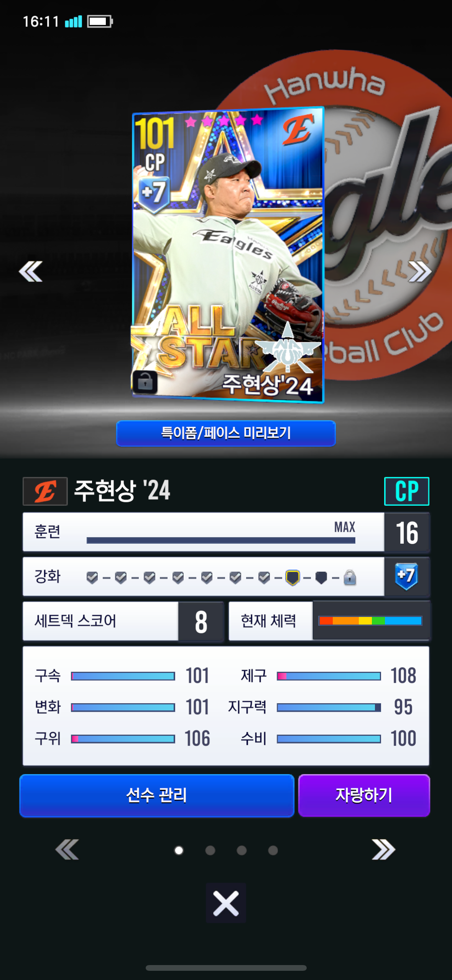Open 특이폼/페이스 미리보기 preview
This screenshot has width=452, height=980.
click(226, 433)
